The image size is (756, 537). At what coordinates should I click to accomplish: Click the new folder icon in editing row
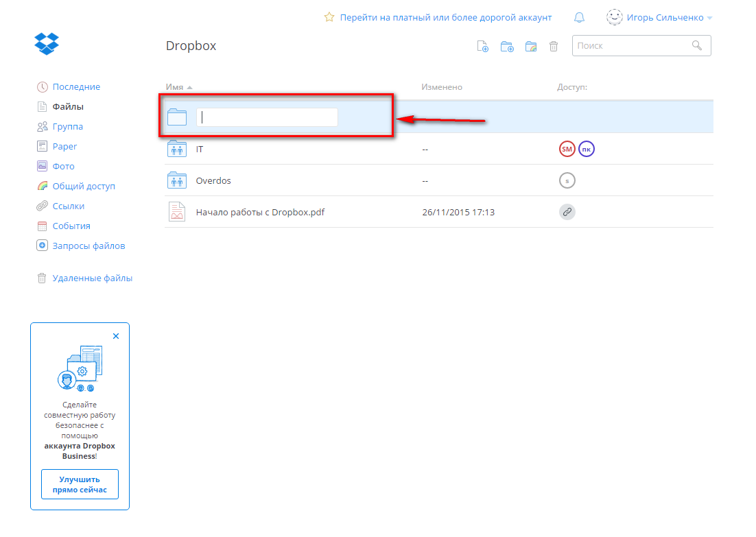coord(177,117)
